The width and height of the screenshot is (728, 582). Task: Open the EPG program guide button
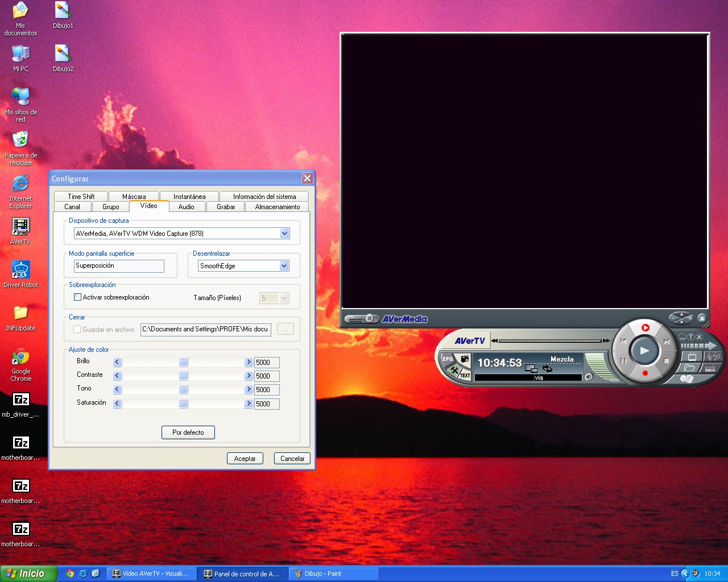pyautogui.click(x=447, y=359)
